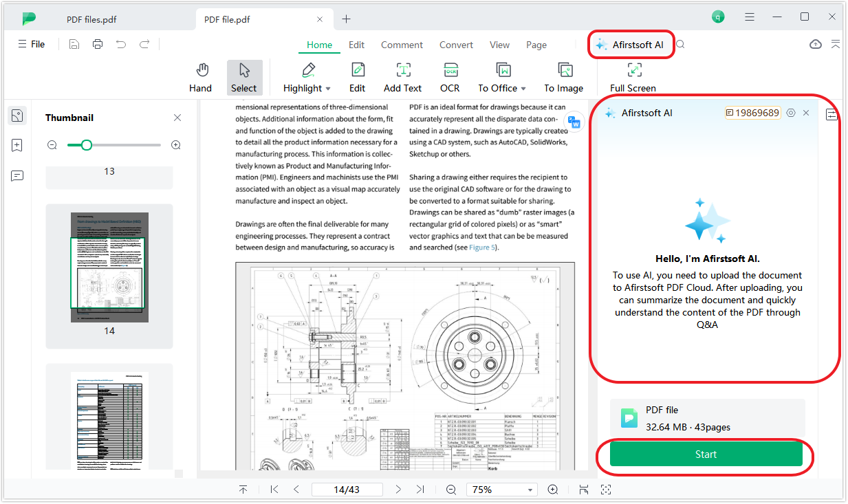Screen dimensions: 848x504
Task: Select the Hand tool
Action: [201, 77]
